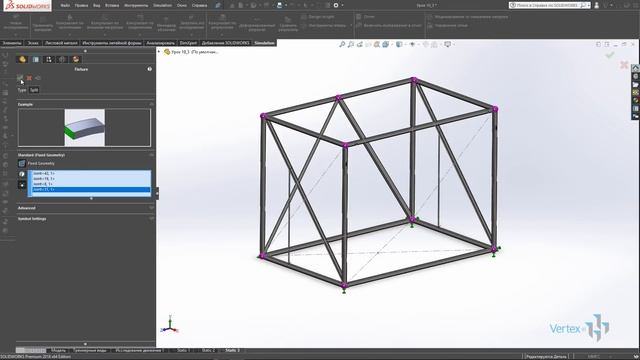This screenshot has height=360, width=640.
Task: Open Fixture help question mark icon
Action: tap(150, 69)
